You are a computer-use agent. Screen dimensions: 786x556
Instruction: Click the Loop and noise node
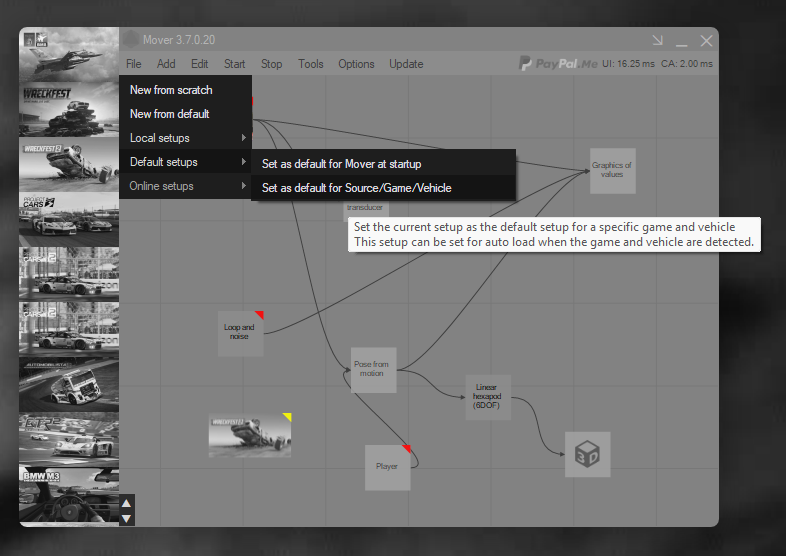[240, 333]
